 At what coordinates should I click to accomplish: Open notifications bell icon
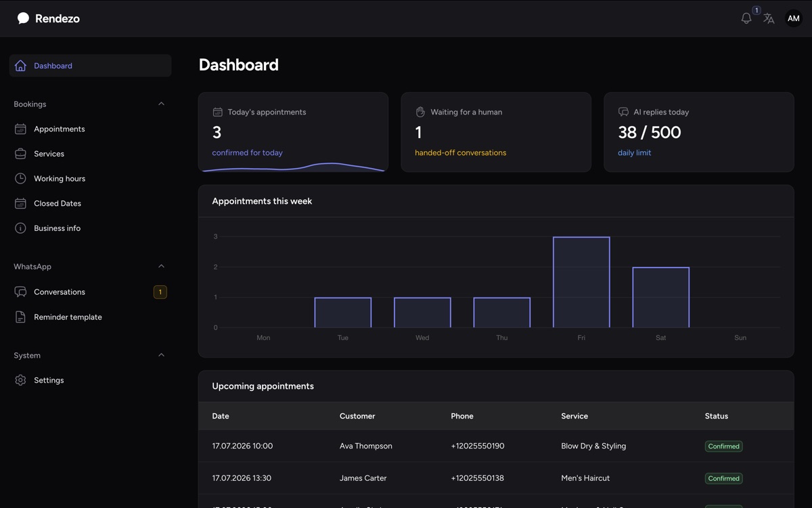pyautogui.click(x=746, y=18)
